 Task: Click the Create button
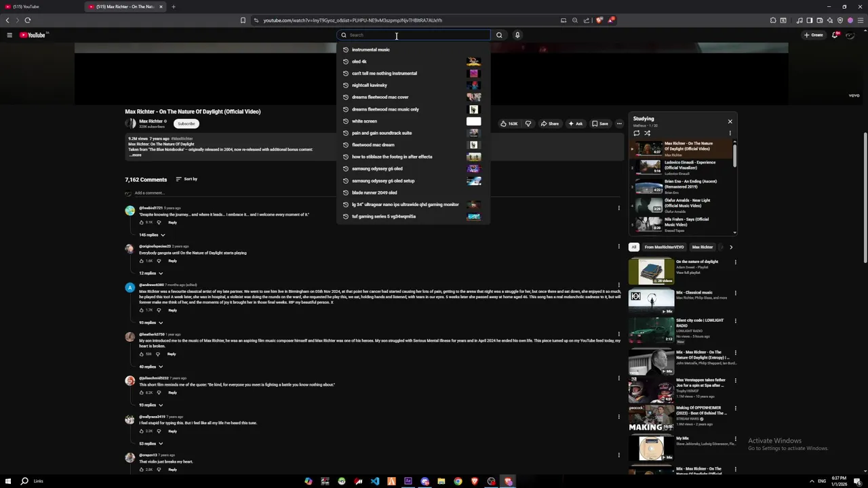[x=813, y=35]
